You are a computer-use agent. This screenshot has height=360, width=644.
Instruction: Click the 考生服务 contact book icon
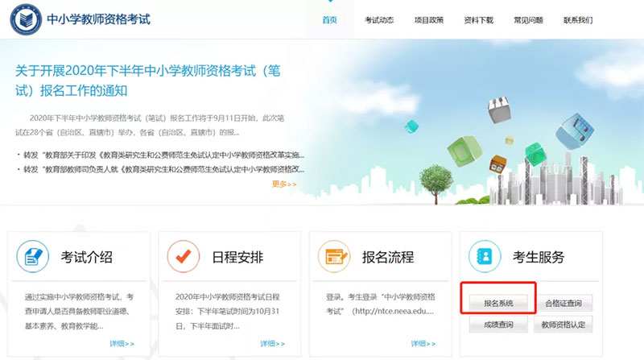[x=485, y=257]
